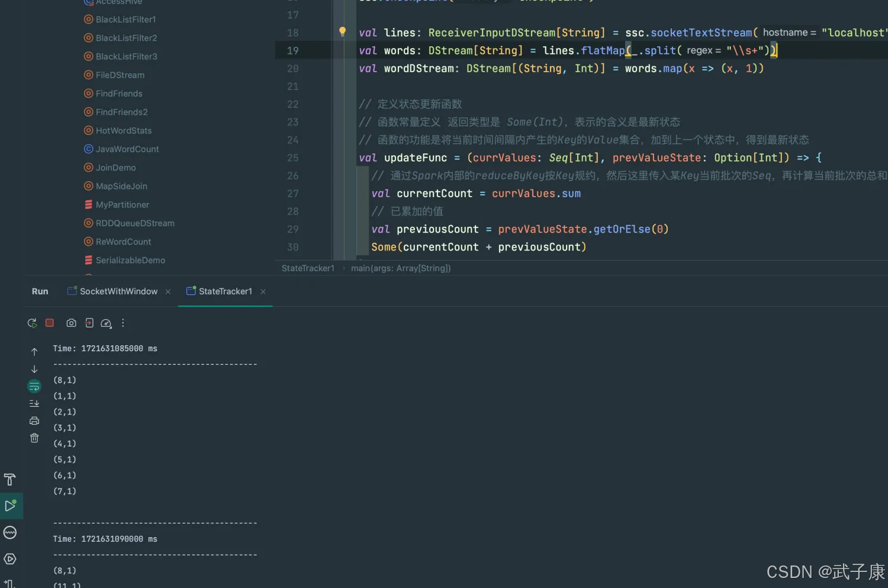Open the run toolbar more options menu
The height and width of the screenshot is (588, 888).
pos(123,323)
